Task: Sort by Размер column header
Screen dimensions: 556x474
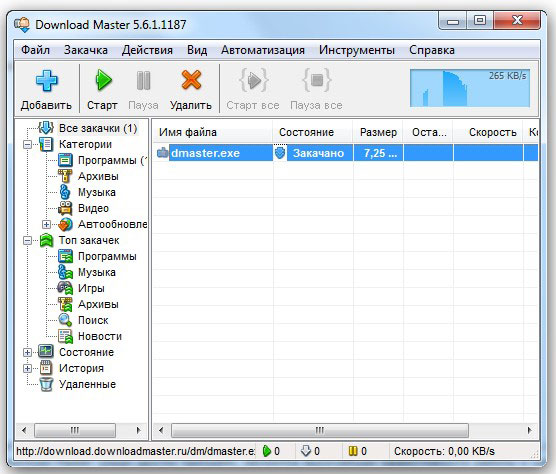Action: pos(378,132)
